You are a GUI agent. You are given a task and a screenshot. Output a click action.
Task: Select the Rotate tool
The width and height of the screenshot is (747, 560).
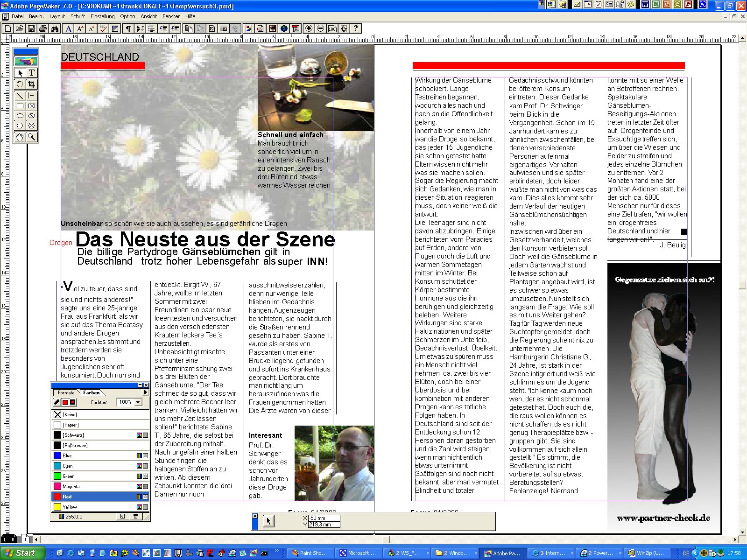pos(20,84)
